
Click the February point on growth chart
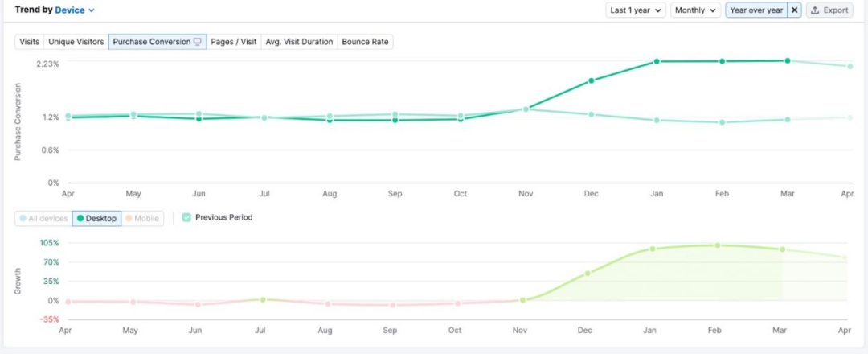point(718,245)
